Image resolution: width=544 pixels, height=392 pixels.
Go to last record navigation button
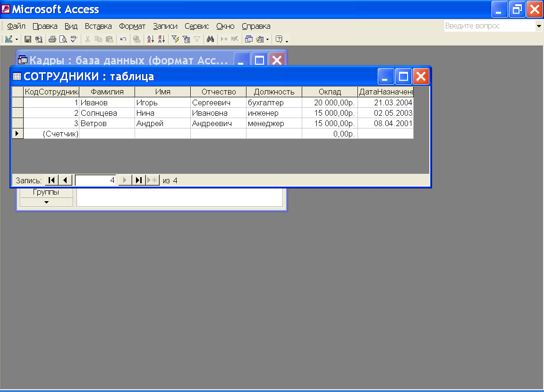pyautogui.click(x=139, y=180)
